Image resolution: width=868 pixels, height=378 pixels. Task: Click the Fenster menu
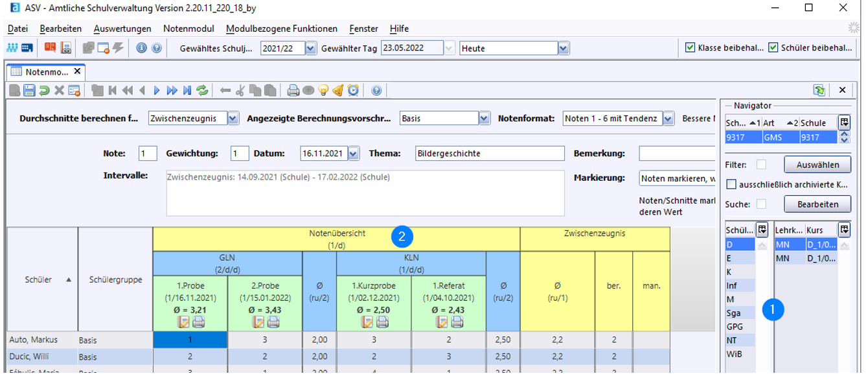(363, 29)
